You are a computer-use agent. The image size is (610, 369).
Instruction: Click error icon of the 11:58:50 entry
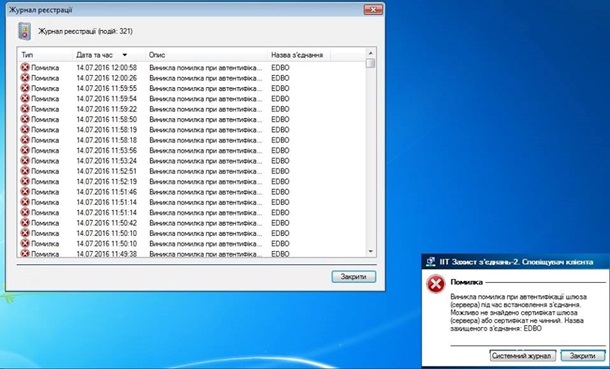[x=25, y=119]
